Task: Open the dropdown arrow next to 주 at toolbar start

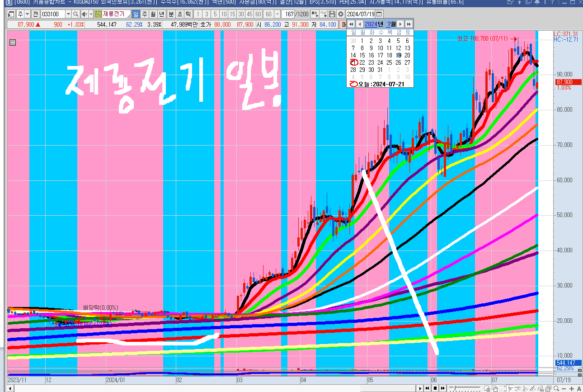Action: coord(27,14)
